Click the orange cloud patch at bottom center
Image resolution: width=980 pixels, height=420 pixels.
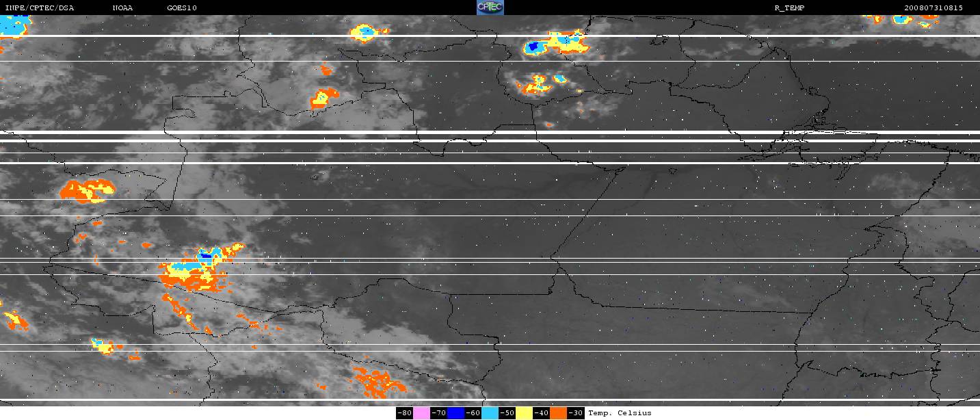378,382
